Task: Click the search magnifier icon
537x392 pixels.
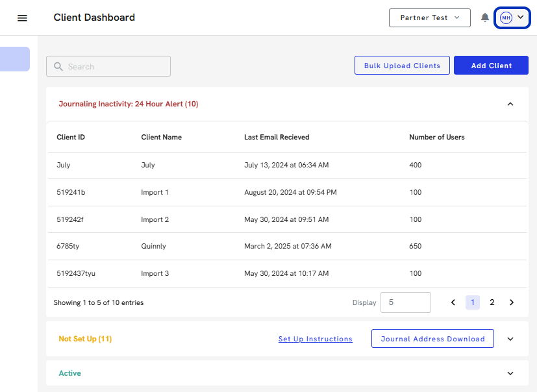Action: (x=58, y=67)
